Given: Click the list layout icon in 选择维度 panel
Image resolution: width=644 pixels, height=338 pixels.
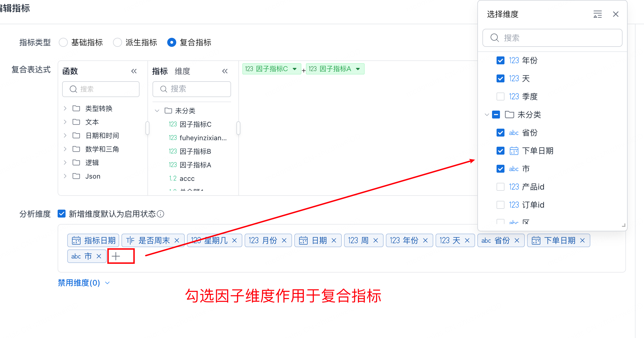Looking at the screenshot, I should (597, 14).
